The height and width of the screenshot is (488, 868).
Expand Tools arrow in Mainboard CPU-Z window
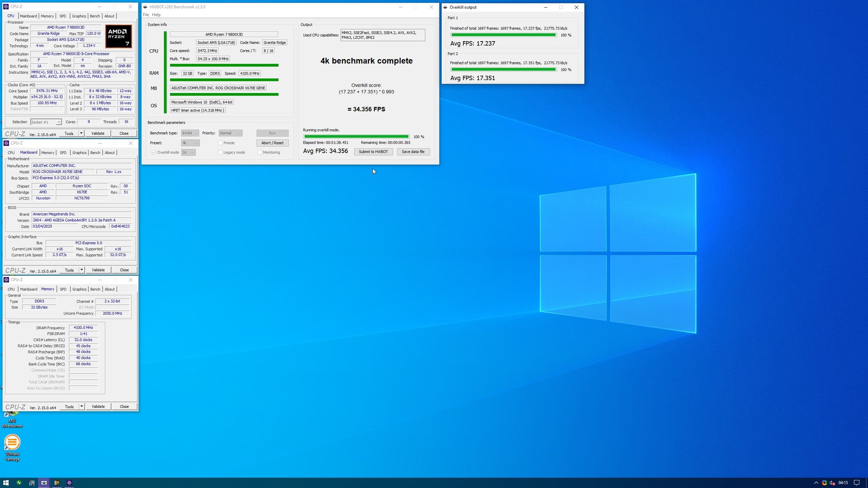click(x=81, y=270)
